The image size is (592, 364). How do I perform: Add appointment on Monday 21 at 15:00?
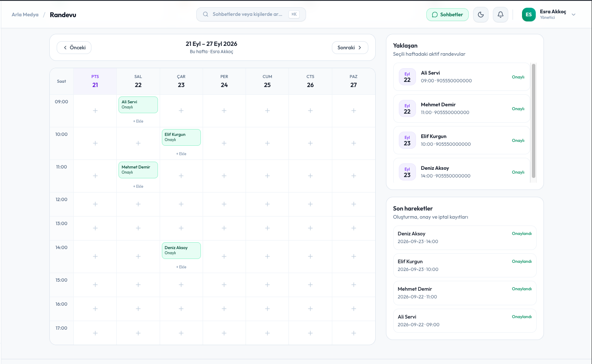click(x=95, y=285)
